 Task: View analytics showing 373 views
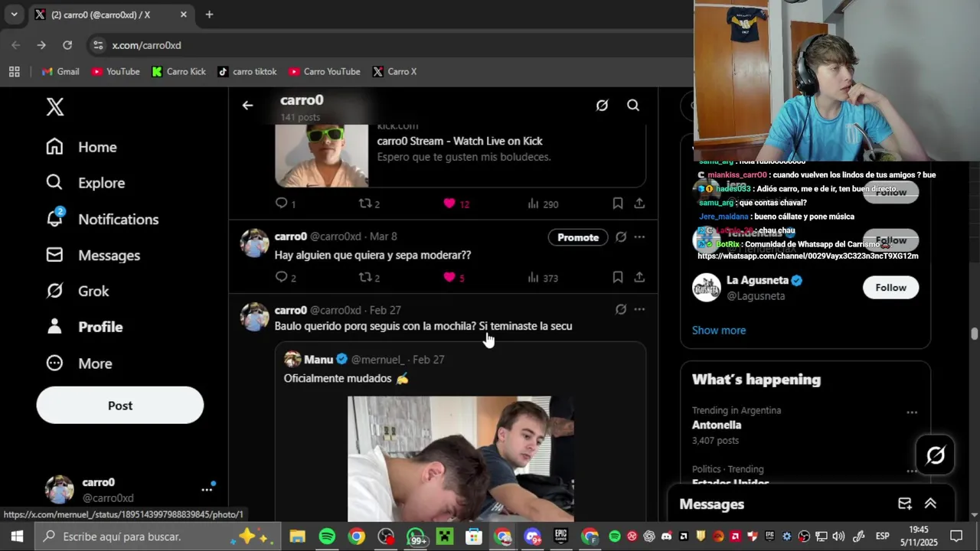pyautogui.click(x=543, y=277)
